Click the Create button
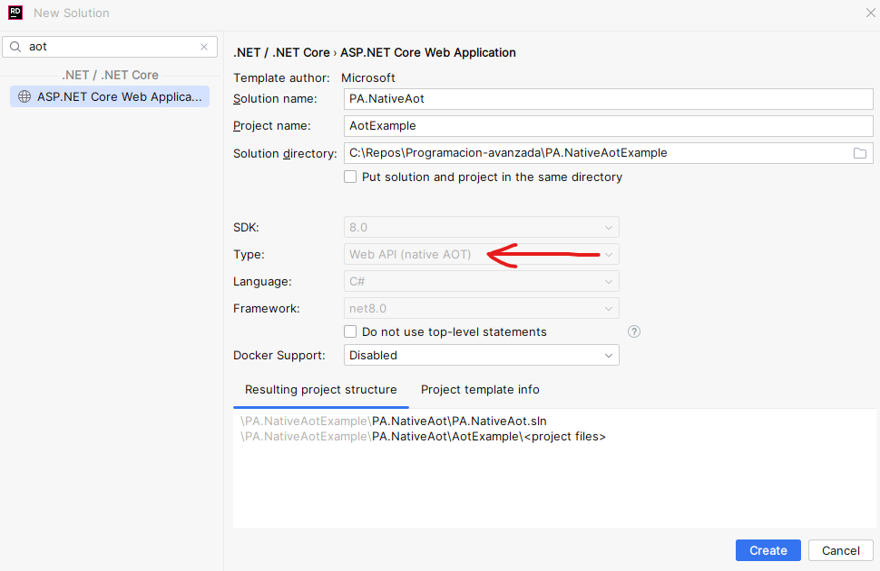Viewport: 880px width, 571px height. pos(768,550)
